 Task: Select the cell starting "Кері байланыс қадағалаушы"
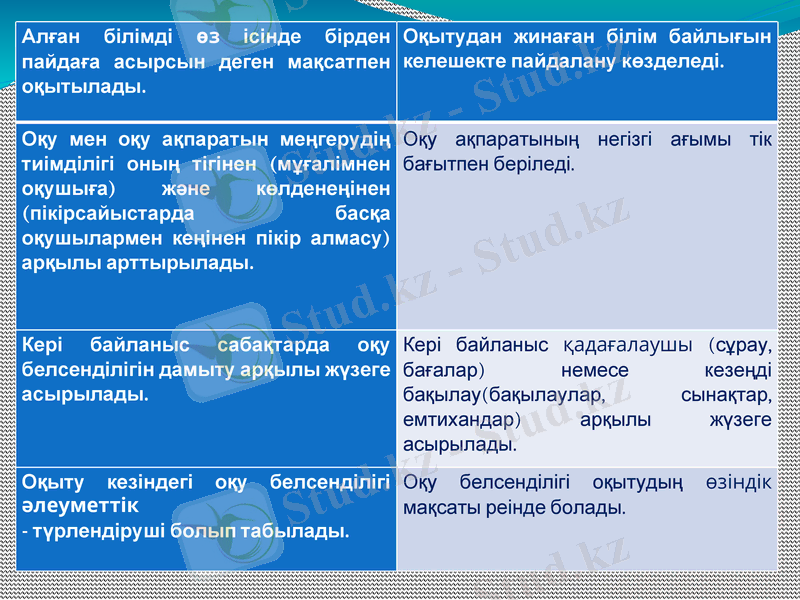click(587, 395)
